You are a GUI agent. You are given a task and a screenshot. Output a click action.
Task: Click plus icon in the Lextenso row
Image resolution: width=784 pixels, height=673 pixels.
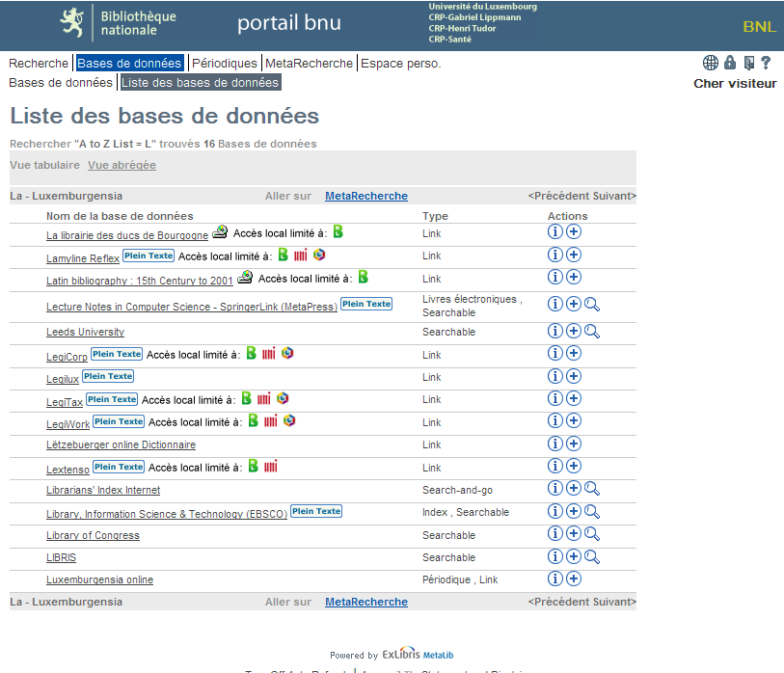tap(574, 466)
